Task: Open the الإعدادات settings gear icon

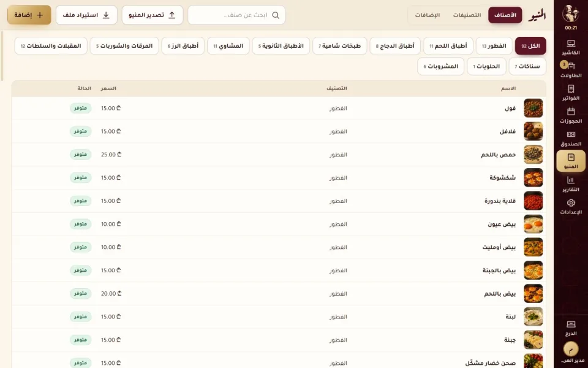Action: (x=571, y=207)
